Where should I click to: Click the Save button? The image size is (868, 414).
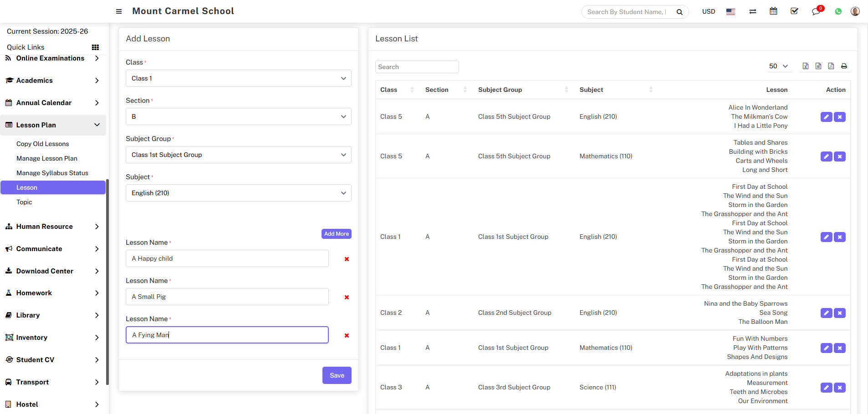coord(337,375)
